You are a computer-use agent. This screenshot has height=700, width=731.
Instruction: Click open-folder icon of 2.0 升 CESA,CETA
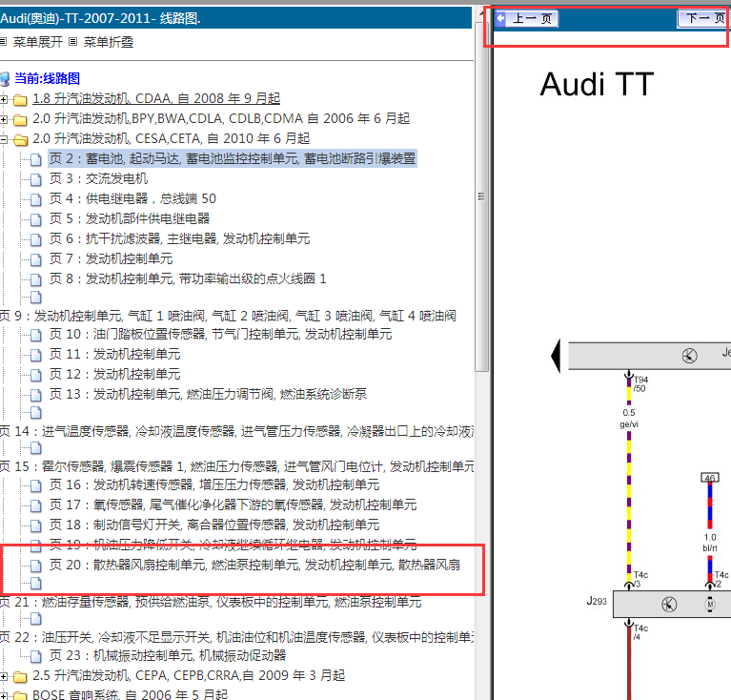20,140
